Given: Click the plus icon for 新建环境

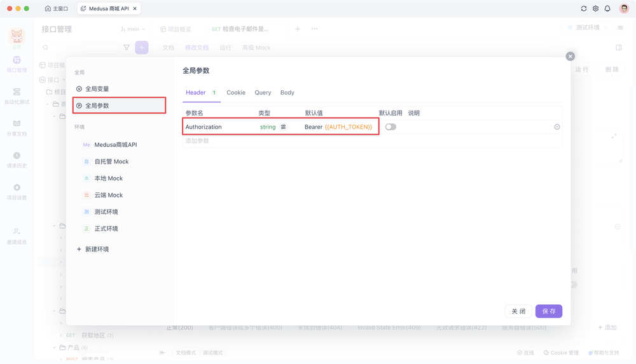Looking at the screenshot, I should pyautogui.click(x=79, y=249).
